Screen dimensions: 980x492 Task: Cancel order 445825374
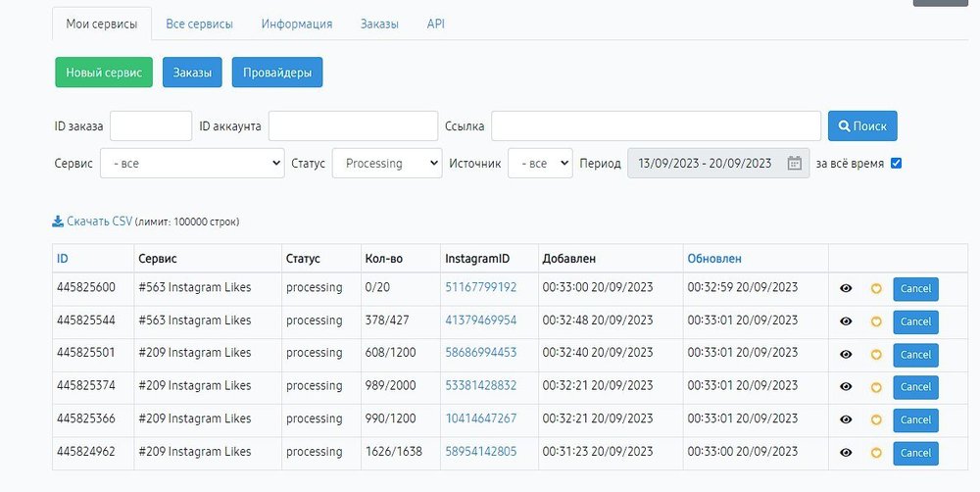pos(915,387)
